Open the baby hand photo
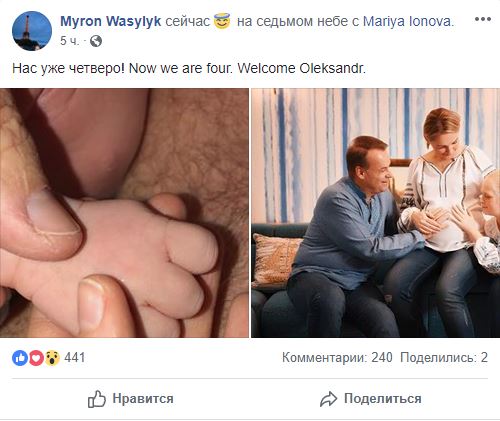The image size is (500, 421). [124, 213]
